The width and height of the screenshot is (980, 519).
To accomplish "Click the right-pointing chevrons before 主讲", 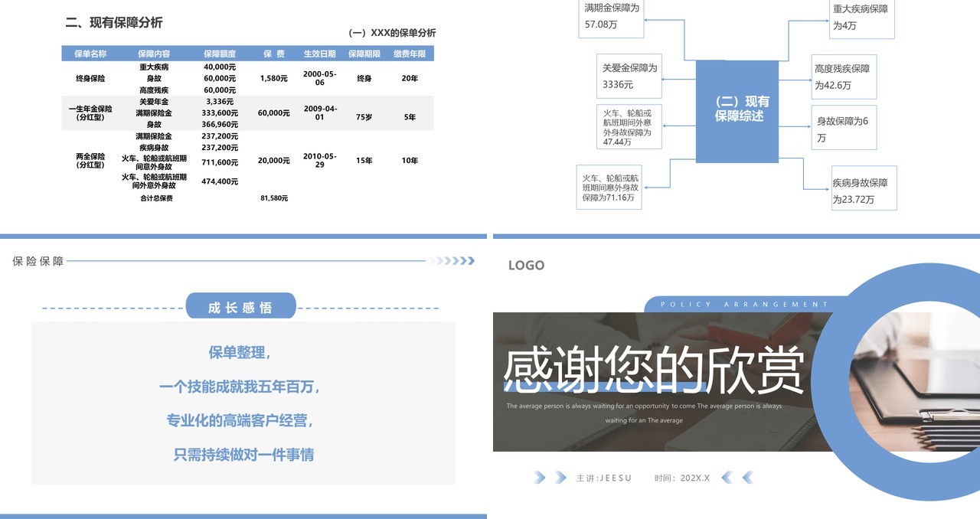I will [x=550, y=478].
